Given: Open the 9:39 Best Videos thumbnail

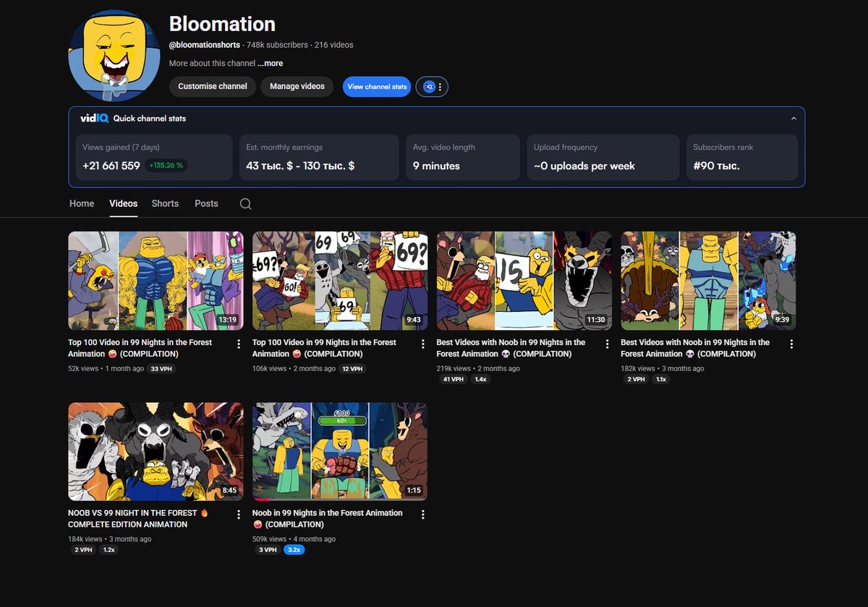Looking at the screenshot, I should [x=708, y=281].
